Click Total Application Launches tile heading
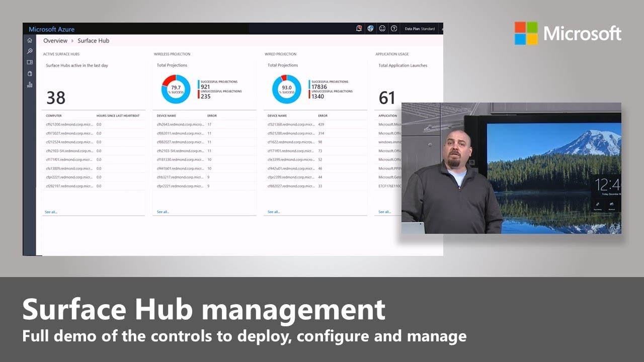 403,65
